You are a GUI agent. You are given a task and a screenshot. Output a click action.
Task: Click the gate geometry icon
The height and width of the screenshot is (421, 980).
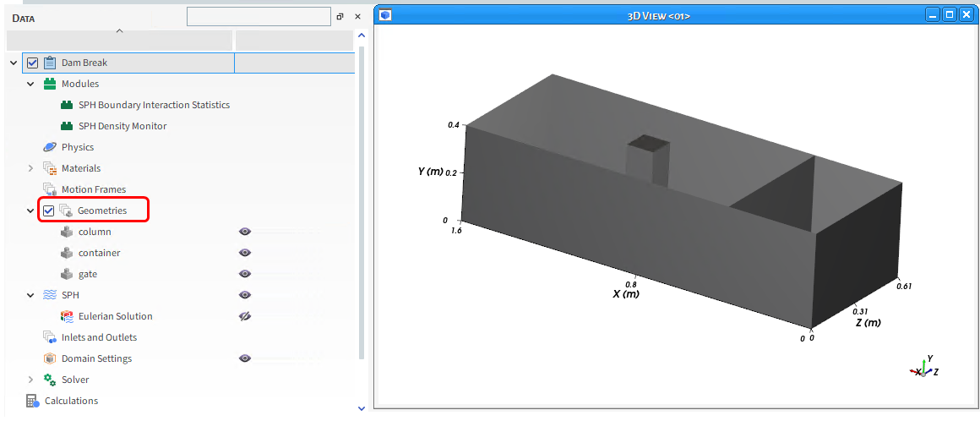tap(67, 274)
